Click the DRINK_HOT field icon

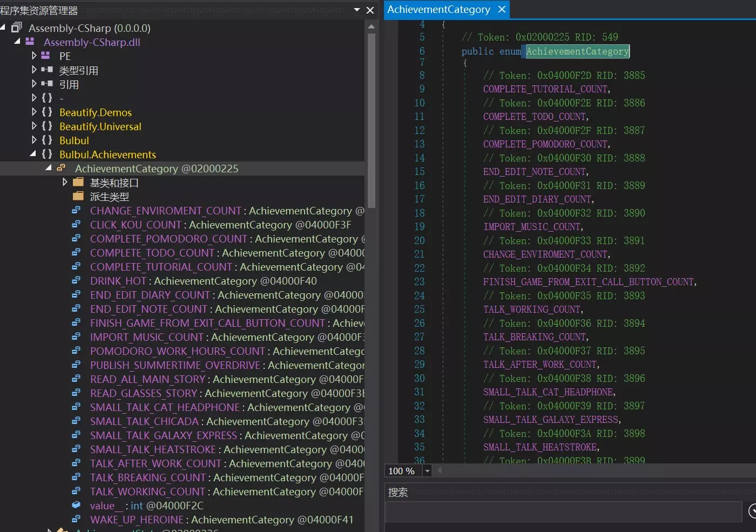(77, 280)
